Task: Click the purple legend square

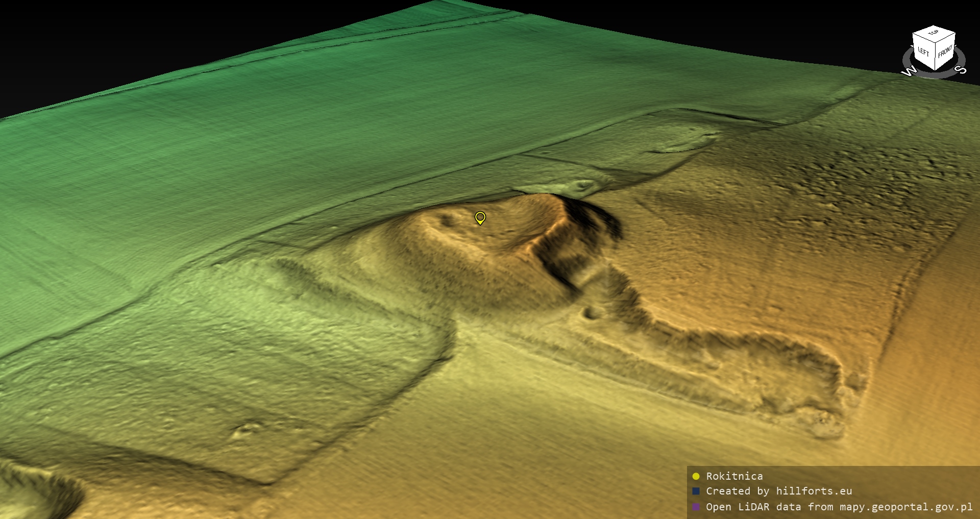Action: (x=696, y=507)
